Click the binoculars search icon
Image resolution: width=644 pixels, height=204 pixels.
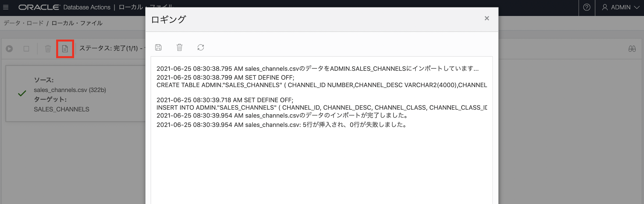pyautogui.click(x=632, y=49)
